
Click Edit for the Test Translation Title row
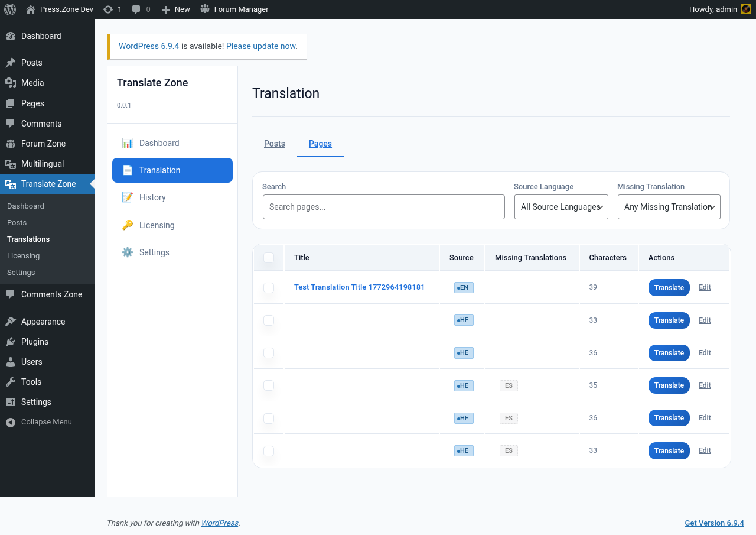point(705,287)
